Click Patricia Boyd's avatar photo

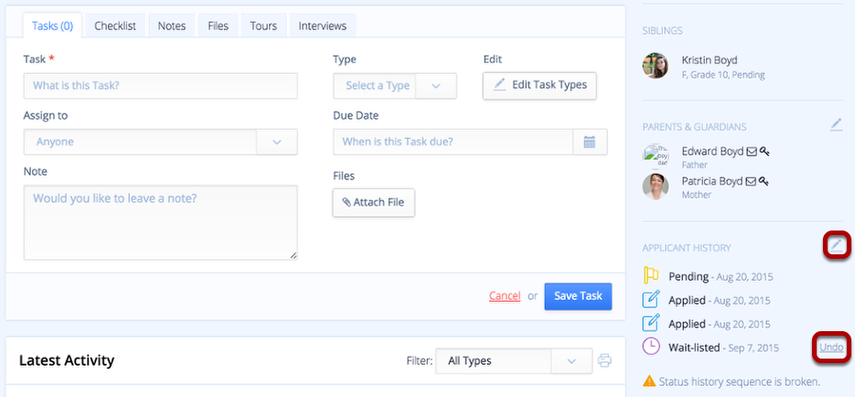click(x=655, y=187)
